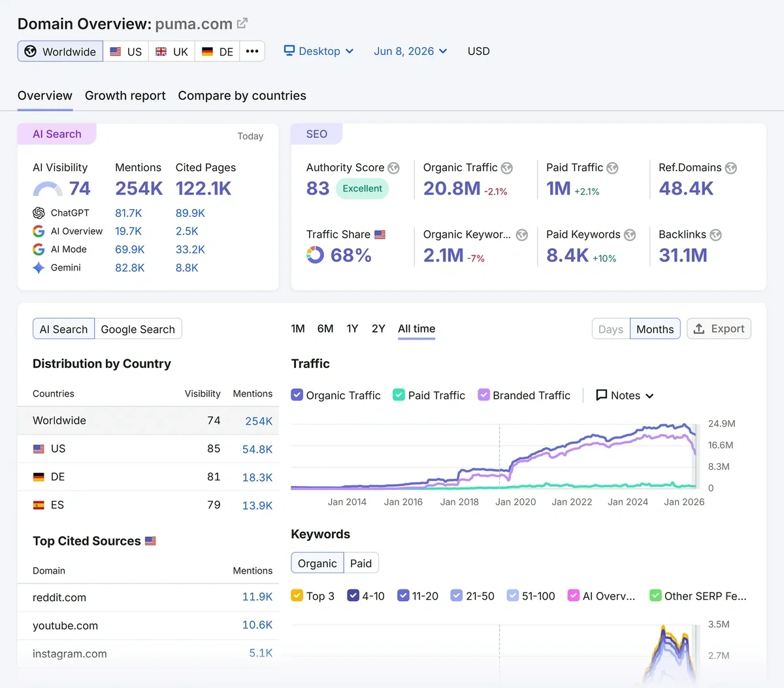Toggle the Other SERP Features checkbox

[655, 595]
